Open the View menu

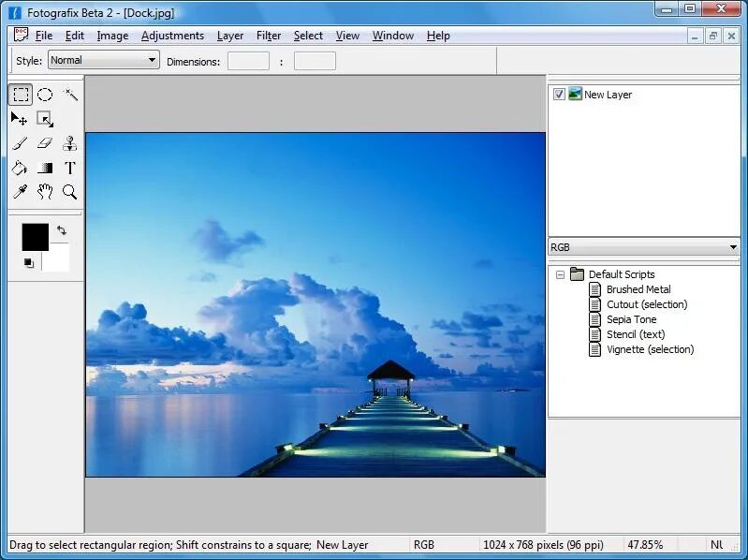(347, 36)
